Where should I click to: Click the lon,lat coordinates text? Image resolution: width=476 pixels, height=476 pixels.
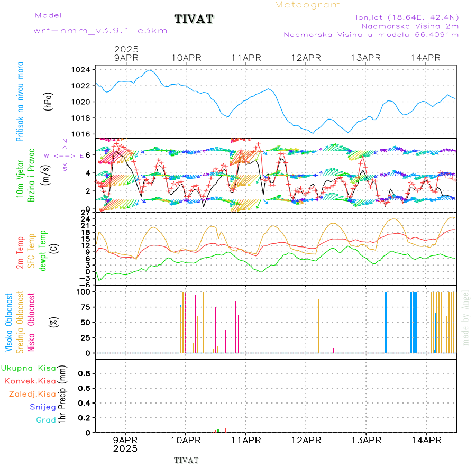point(408,17)
